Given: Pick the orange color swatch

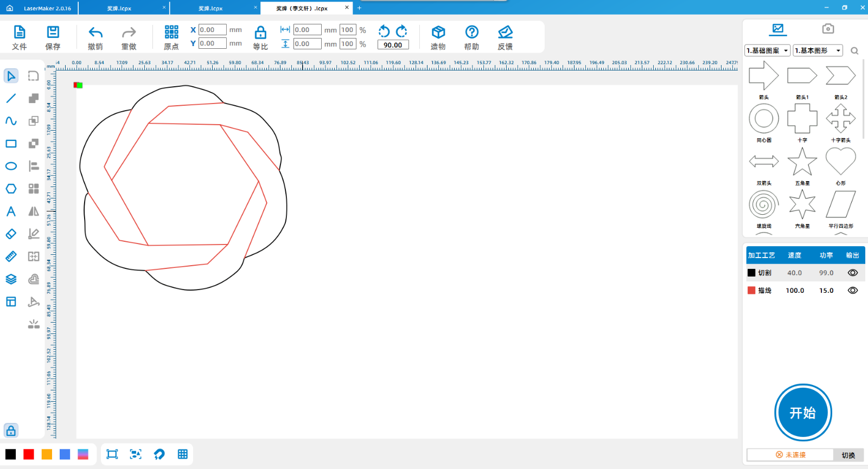Looking at the screenshot, I should click(x=47, y=454).
